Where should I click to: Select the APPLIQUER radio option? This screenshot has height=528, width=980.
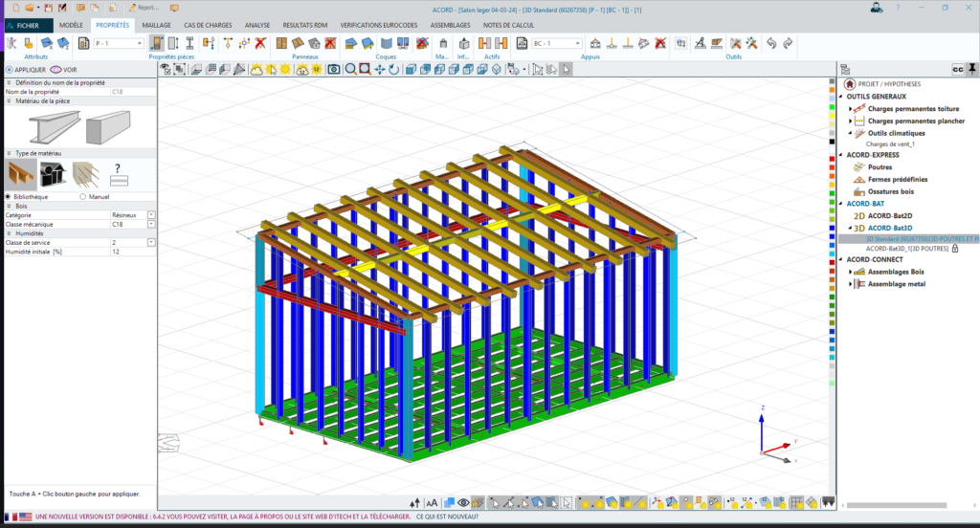click(26, 70)
